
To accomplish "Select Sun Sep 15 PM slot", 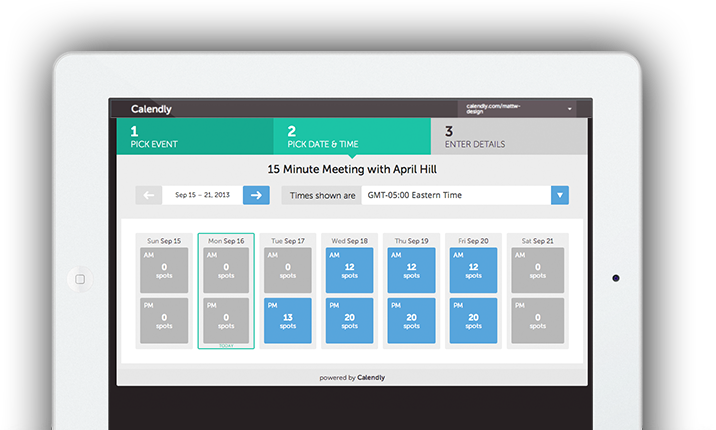I will [164, 320].
